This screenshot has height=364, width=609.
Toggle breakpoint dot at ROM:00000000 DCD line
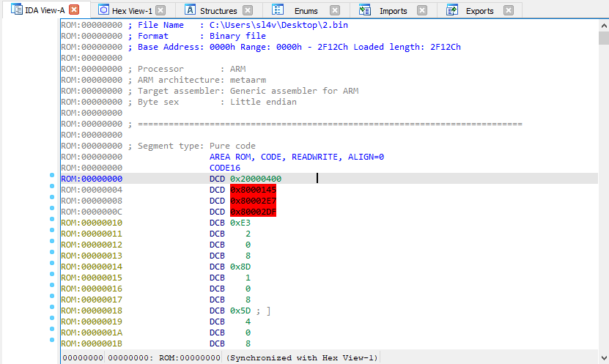52,175
